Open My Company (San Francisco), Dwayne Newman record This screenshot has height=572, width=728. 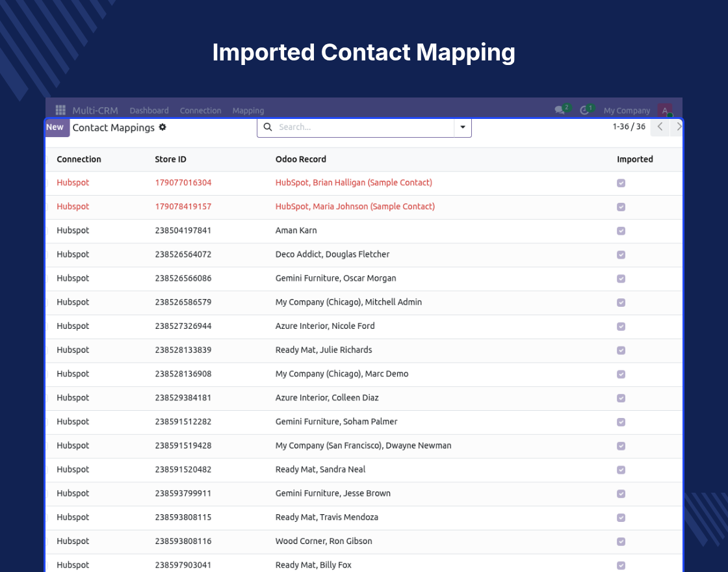pos(363,446)
